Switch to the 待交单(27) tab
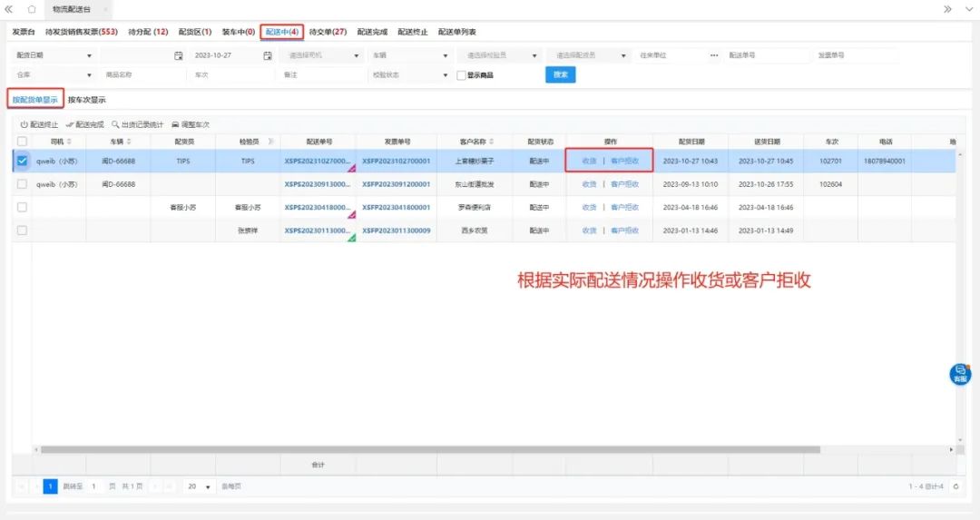This screenshot has height=520, width=980. pyautogui.click(x=328, y=32)
